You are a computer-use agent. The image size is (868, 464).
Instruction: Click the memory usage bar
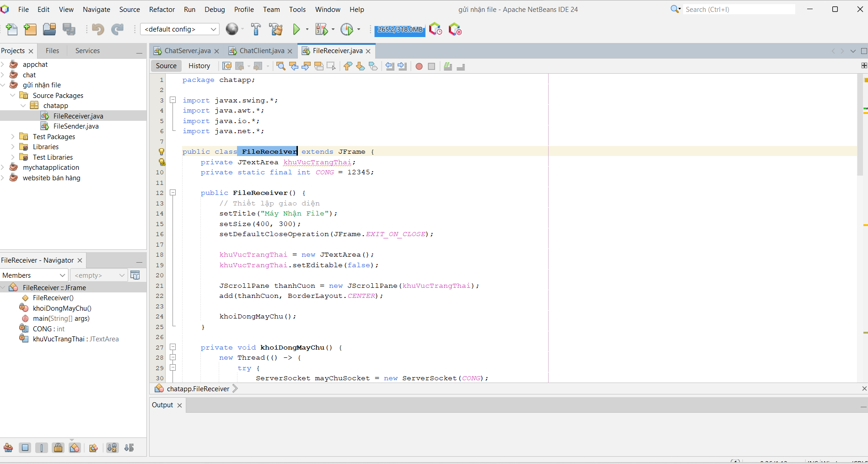click(x=400, y=30)
